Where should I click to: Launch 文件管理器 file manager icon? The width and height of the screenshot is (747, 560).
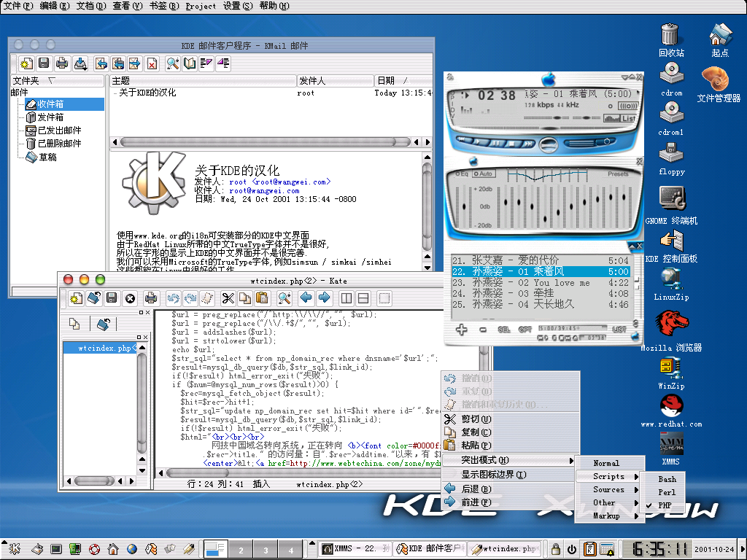pyautogui.click(x=718, y=85)
